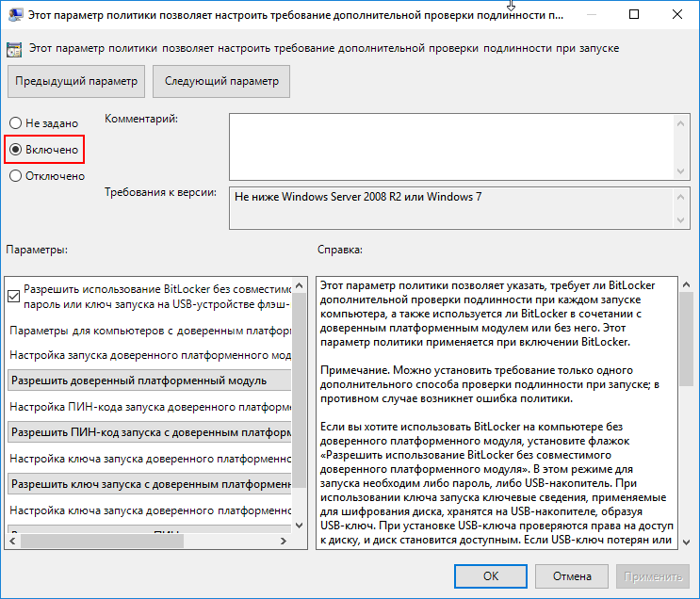Click scroll-up arrow in 'Требования к версии' box
This screenshot has height=599, width=700.
(681, 197)
